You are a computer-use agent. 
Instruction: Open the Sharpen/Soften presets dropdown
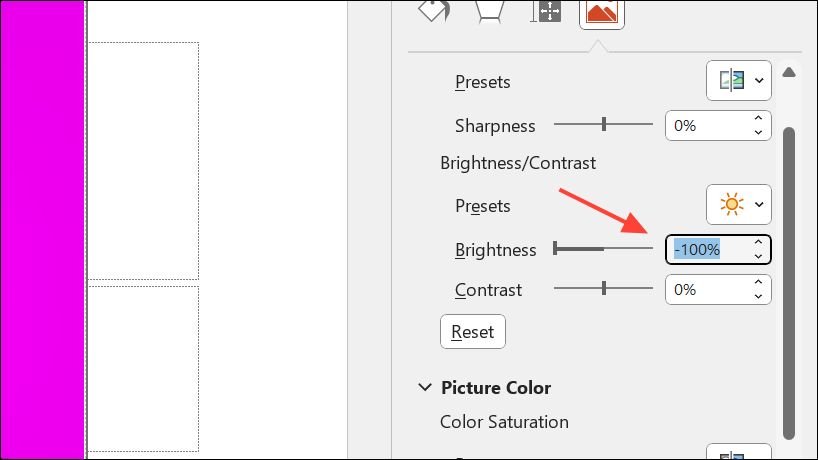[x=739, y=81]
